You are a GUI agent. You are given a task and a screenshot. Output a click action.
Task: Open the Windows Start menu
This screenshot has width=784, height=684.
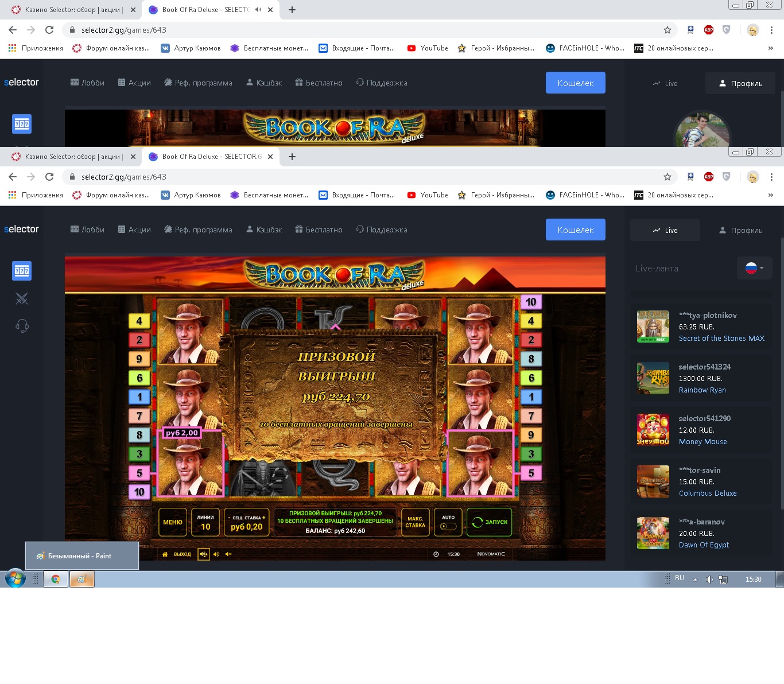pyautogui.click(x=15, y=578)
